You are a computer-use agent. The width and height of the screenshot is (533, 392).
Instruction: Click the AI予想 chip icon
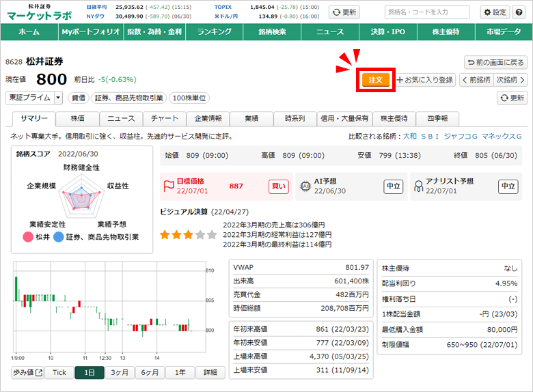click(x=305, y=186)
